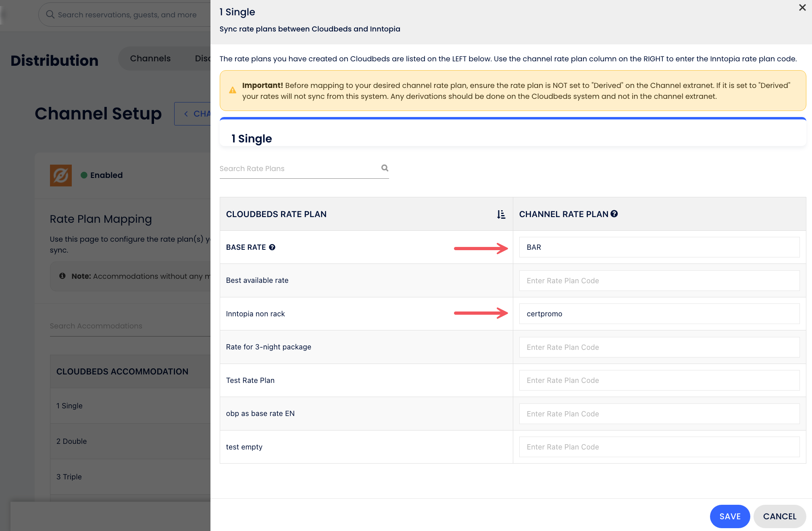
Task: Select the 2 Double accommodation row
Action: pyautogui.click(x=72, y=441)
